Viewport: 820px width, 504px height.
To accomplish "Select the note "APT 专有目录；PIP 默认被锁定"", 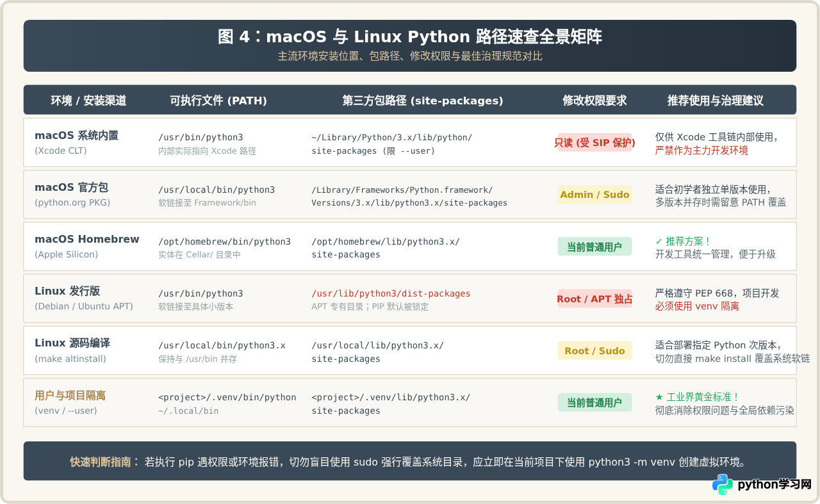I will coord(370,307).
